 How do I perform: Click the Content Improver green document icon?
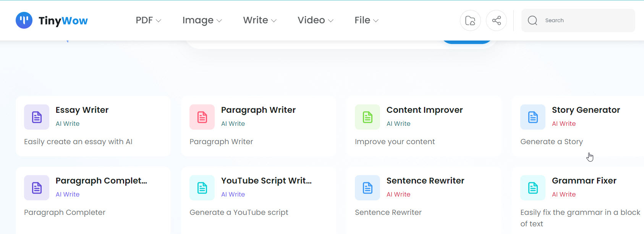[367, 117]
